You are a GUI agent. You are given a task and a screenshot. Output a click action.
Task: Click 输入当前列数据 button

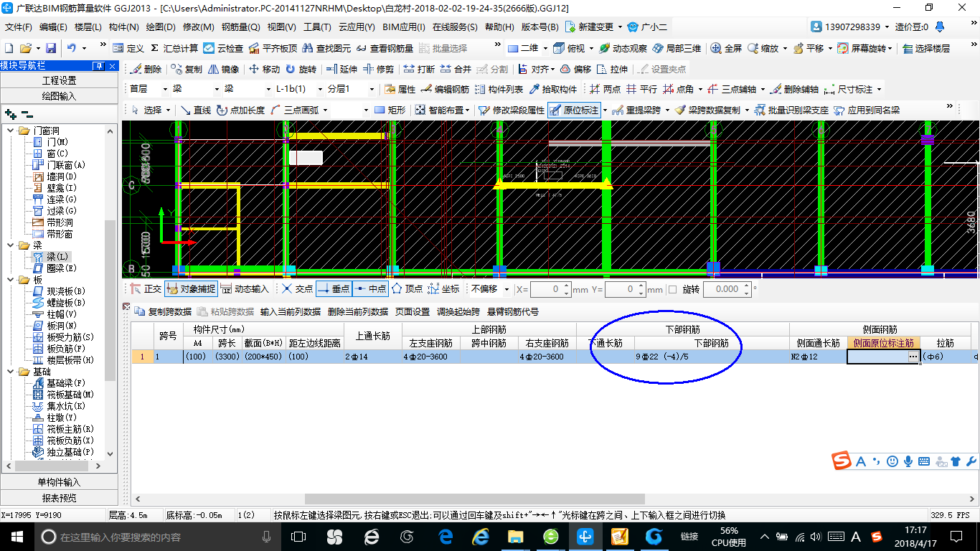291,311
